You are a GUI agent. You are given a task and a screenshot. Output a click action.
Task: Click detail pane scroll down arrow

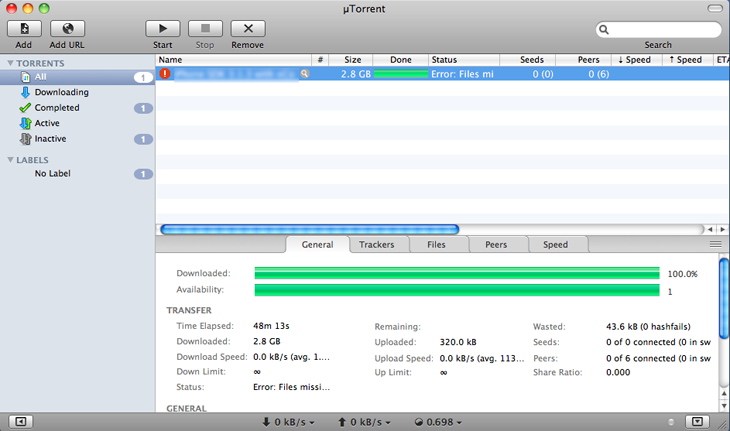click(x=724, y=406)
